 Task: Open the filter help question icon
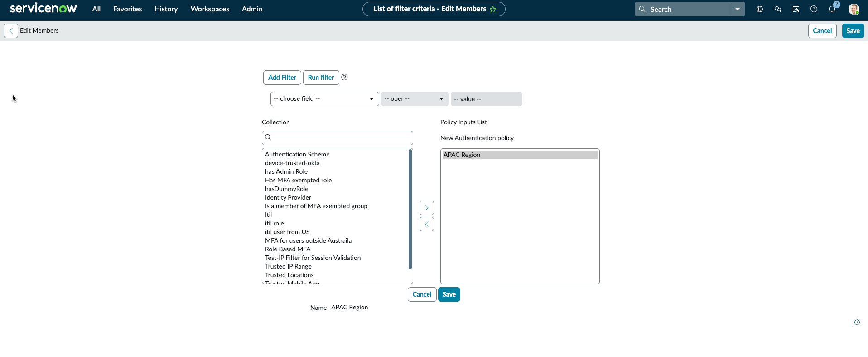pos(344,77)
